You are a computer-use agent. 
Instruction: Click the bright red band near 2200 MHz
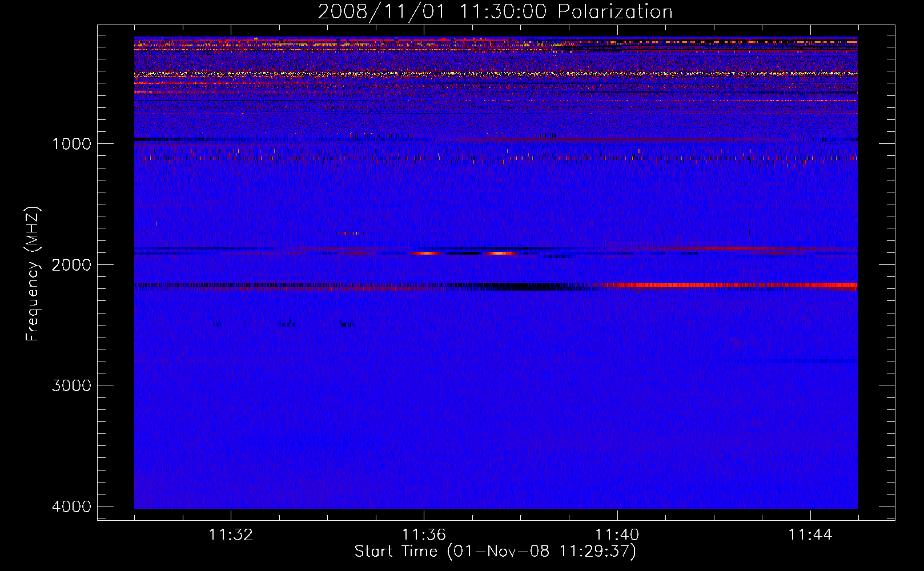point(725,285)
